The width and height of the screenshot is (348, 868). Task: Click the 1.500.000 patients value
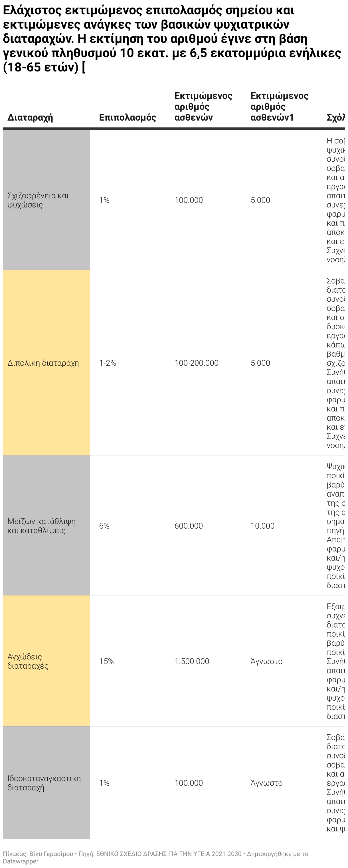pyautogui.click(x=192, y=661)
